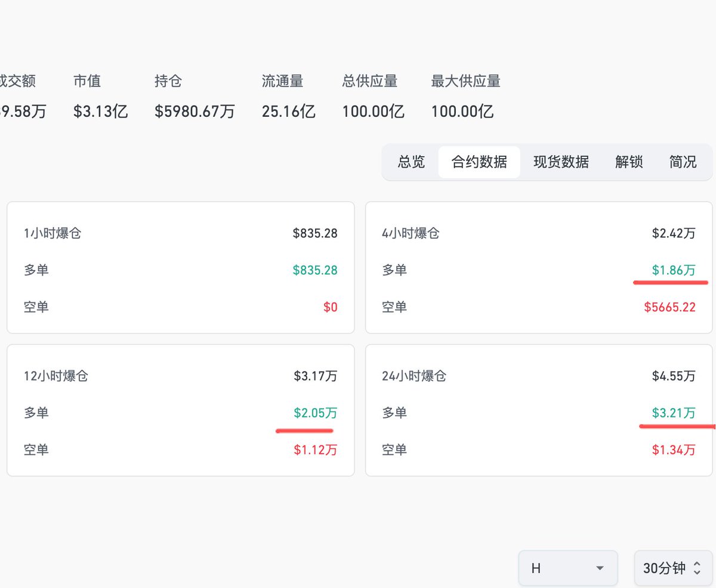Click the 4小时 多单 value $1.86万

click(674, 270)
